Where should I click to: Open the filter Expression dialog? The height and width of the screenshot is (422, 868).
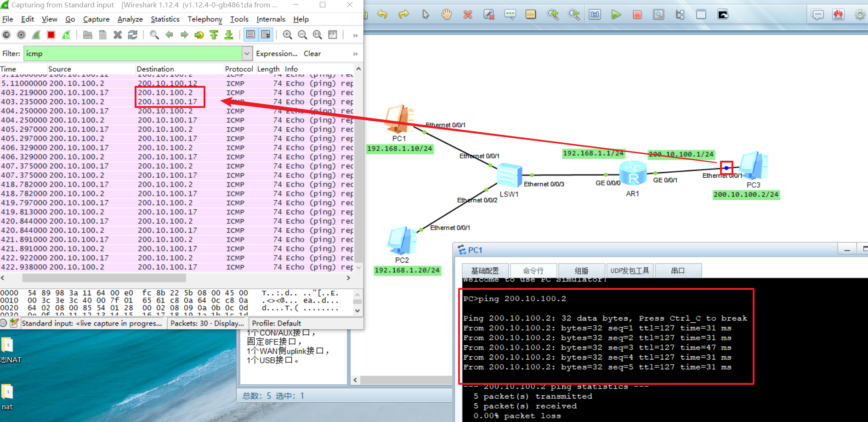pyautogui.click(x=277, y=54)
